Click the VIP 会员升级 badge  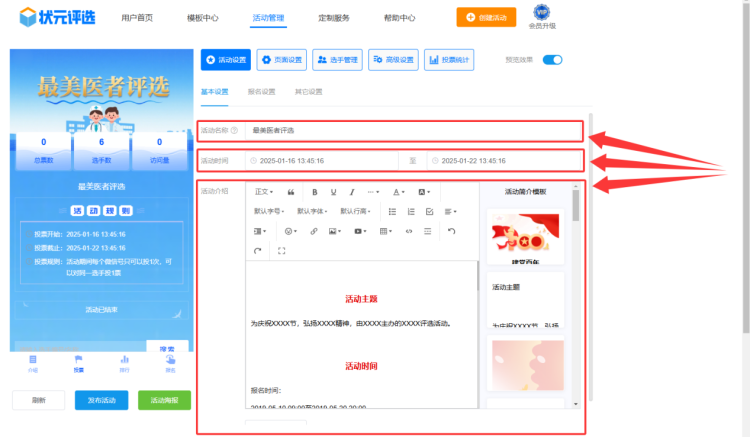coord(542,17)
